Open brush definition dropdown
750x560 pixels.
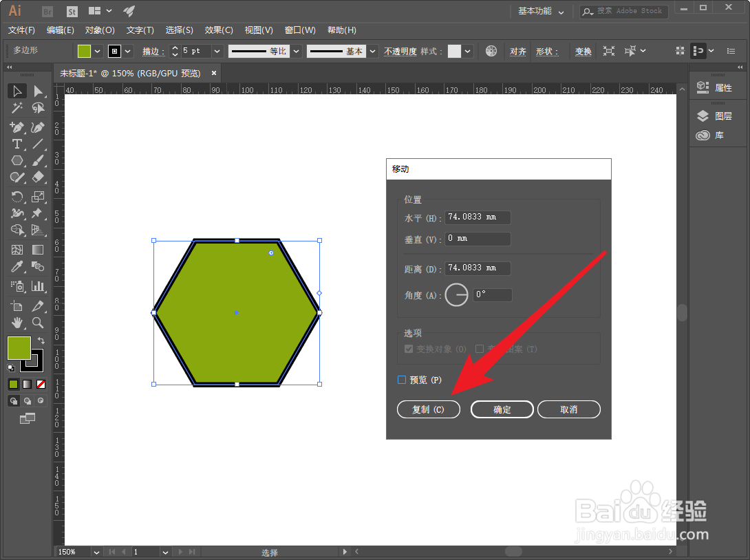click(373, 51)
